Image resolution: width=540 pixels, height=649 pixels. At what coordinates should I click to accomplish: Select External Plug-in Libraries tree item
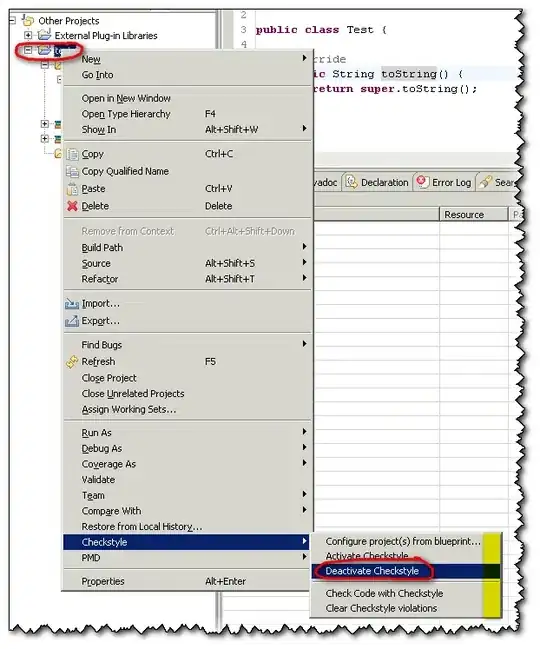tap(106, 36)
